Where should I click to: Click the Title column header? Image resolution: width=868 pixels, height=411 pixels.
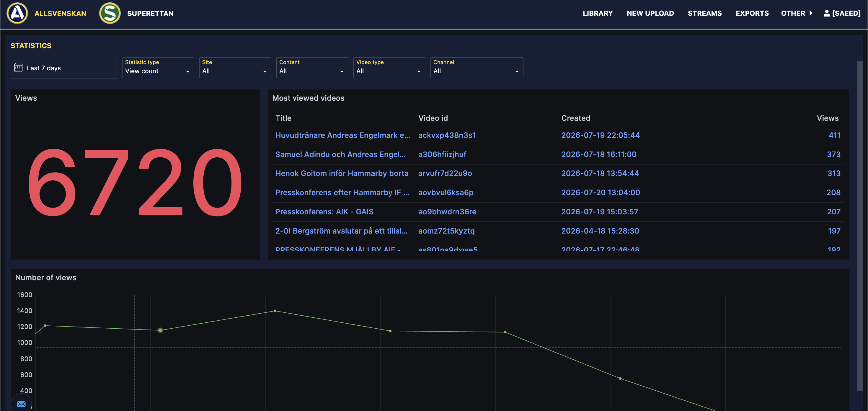pos(283,118)
